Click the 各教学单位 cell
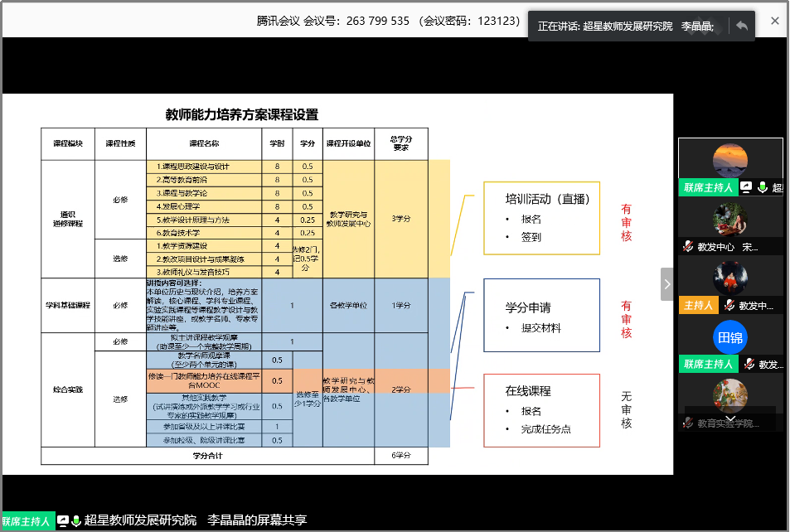Viewport: 790px width, 532px height. [x=349, y=305]
